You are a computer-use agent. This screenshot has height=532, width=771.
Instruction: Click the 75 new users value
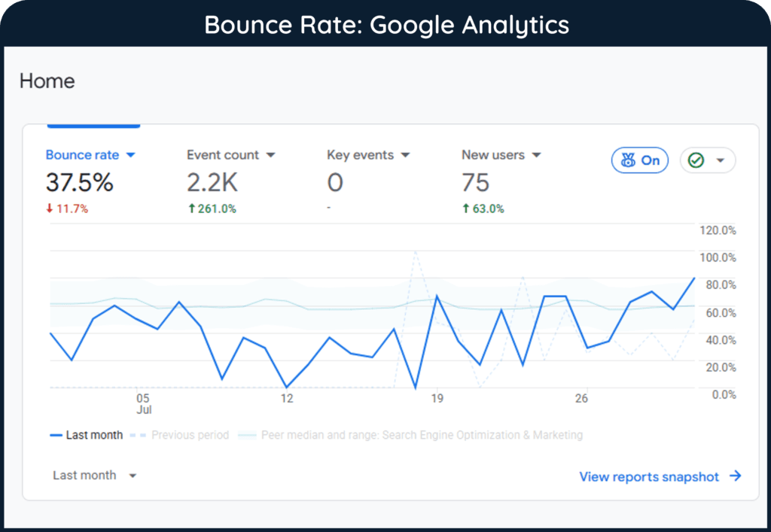click(476, 183)
